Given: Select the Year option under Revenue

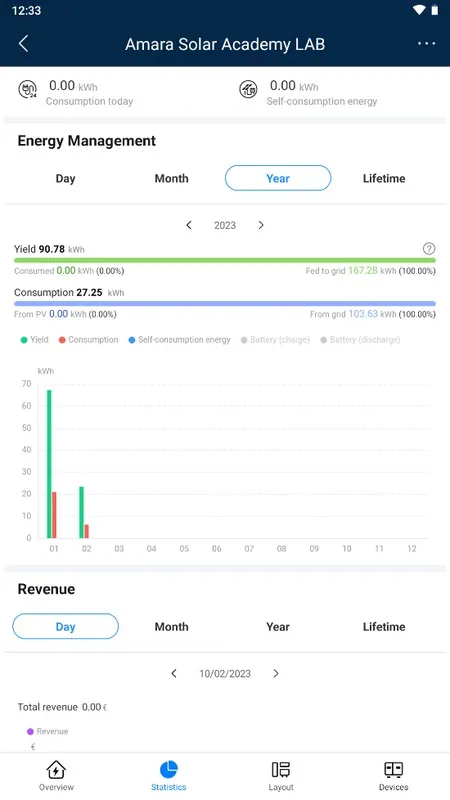Looking at the screenshot, I should pos(278,627).
